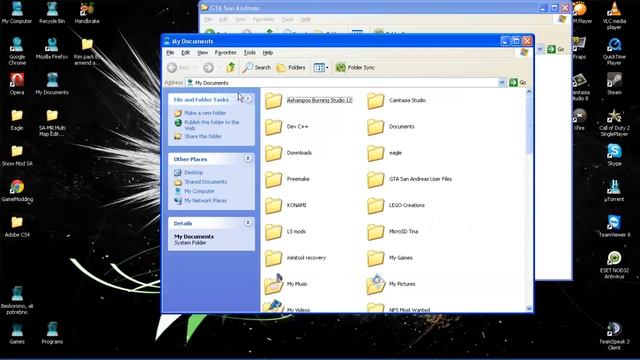Open the Dev C++ folder
Image resolution: width=640 pixels, height=360 pixels.
(x=287, y=127)
